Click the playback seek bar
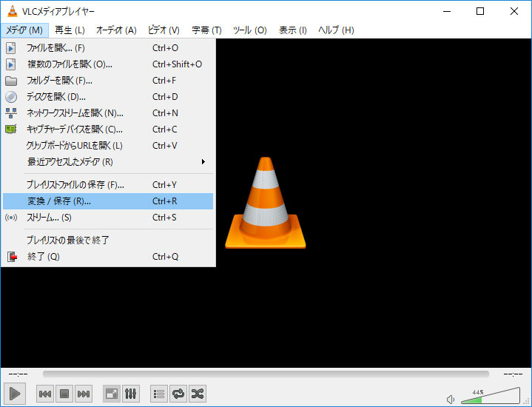 (265, 374)
